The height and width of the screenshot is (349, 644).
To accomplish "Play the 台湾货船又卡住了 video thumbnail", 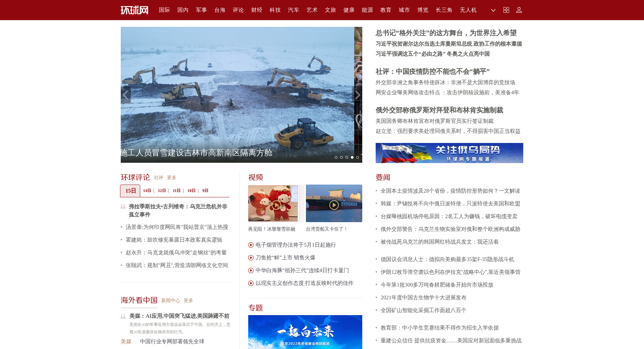I will click(x=334, y=203).
